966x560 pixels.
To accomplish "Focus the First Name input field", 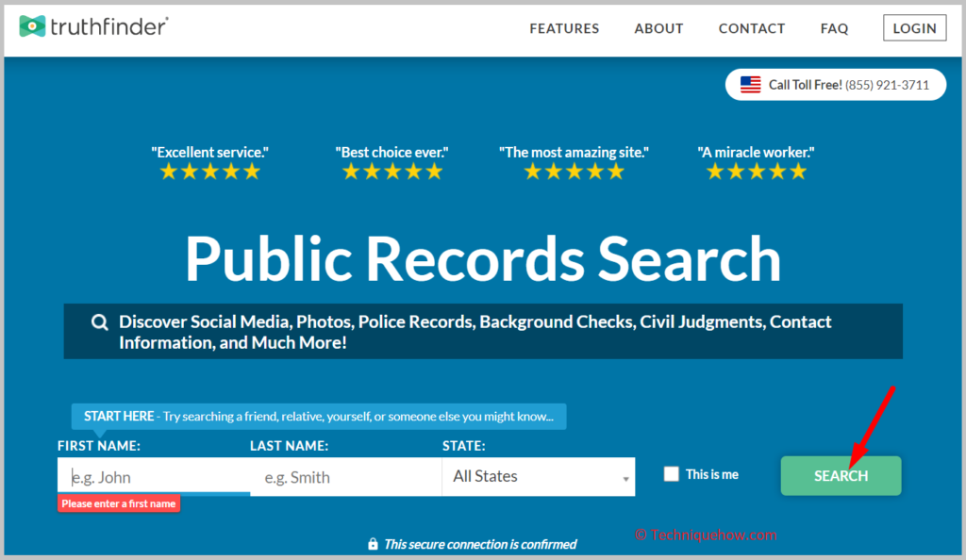I will 154,476.
